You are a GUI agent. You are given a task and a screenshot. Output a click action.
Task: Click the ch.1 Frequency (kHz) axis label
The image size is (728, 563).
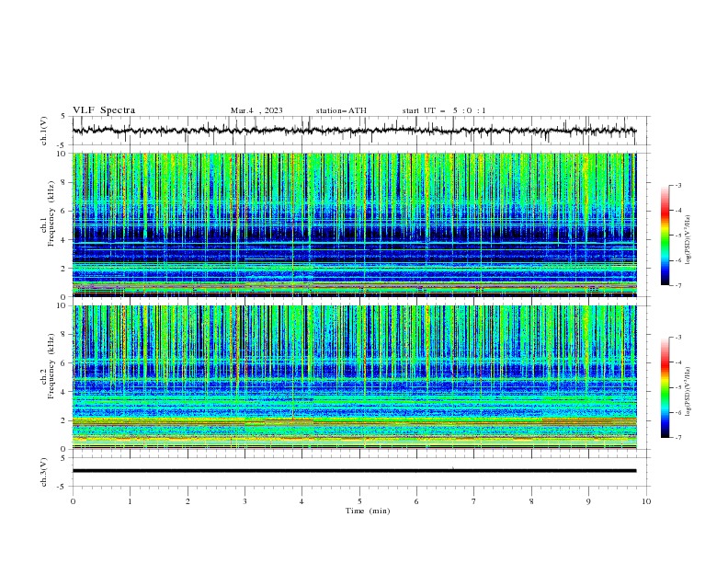click(48, 214)
